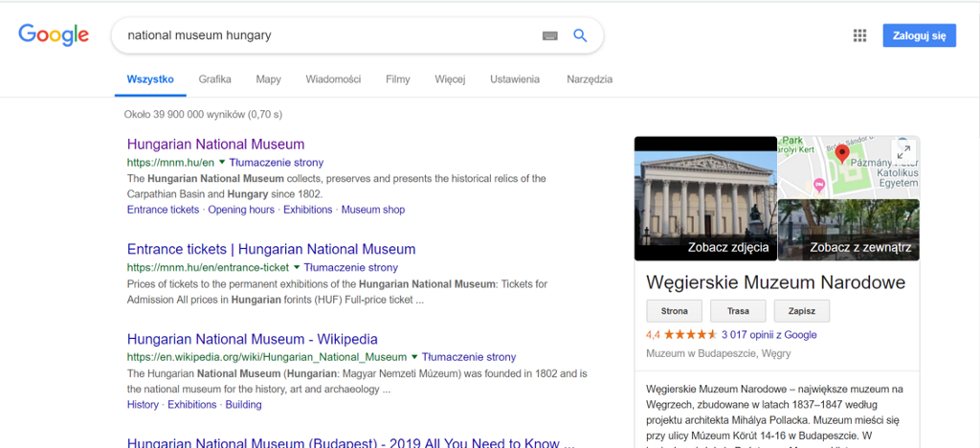Expand the map with arrows icon

pyautogui.click(x=903, y=152)
